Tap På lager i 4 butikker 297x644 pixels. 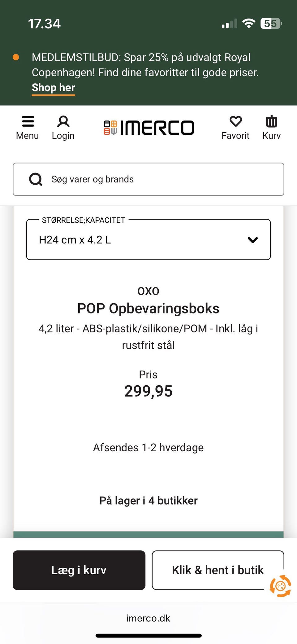coord(148,501)
